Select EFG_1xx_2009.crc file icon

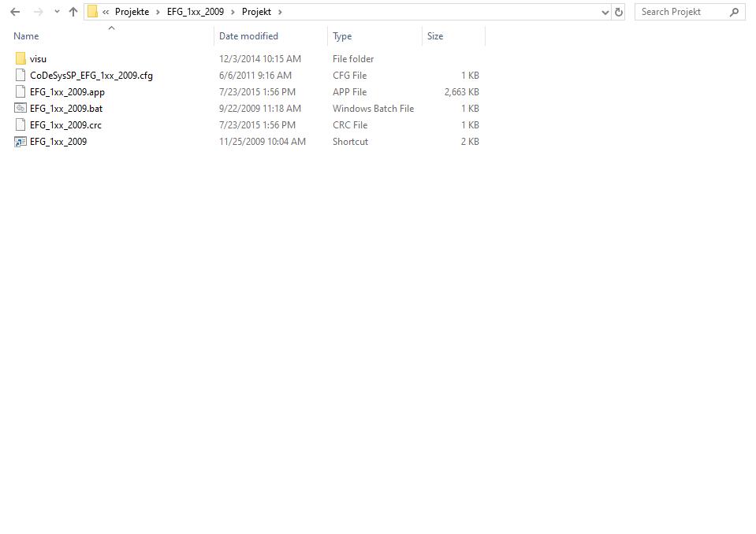[20, 124]
